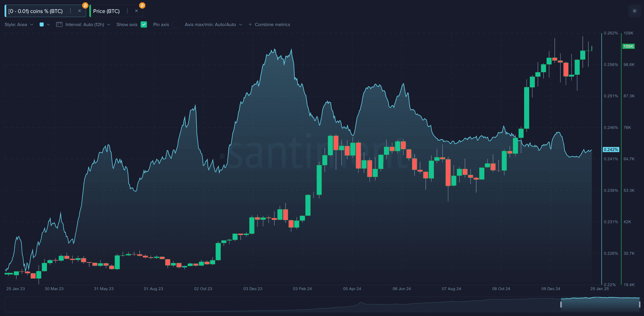
Task: Click the candle interval ruler icon
Action: (59, 24)
